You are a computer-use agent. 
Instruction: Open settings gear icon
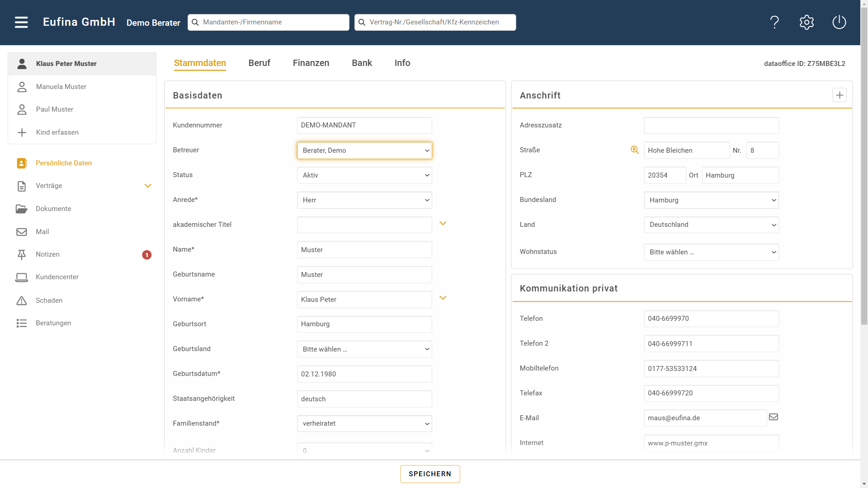click(807, 22)
